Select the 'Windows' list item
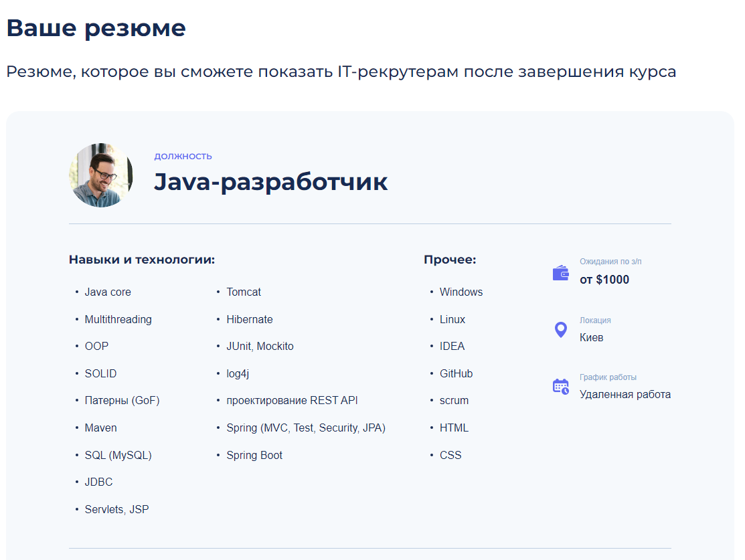Screen dimensions: 745x560 coord(461,292)
